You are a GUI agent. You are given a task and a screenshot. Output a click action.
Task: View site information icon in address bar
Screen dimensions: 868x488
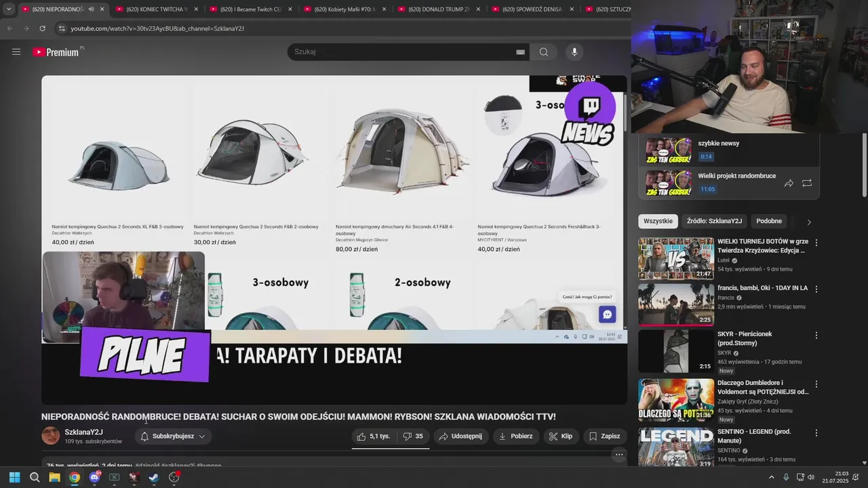pos(62,28)
